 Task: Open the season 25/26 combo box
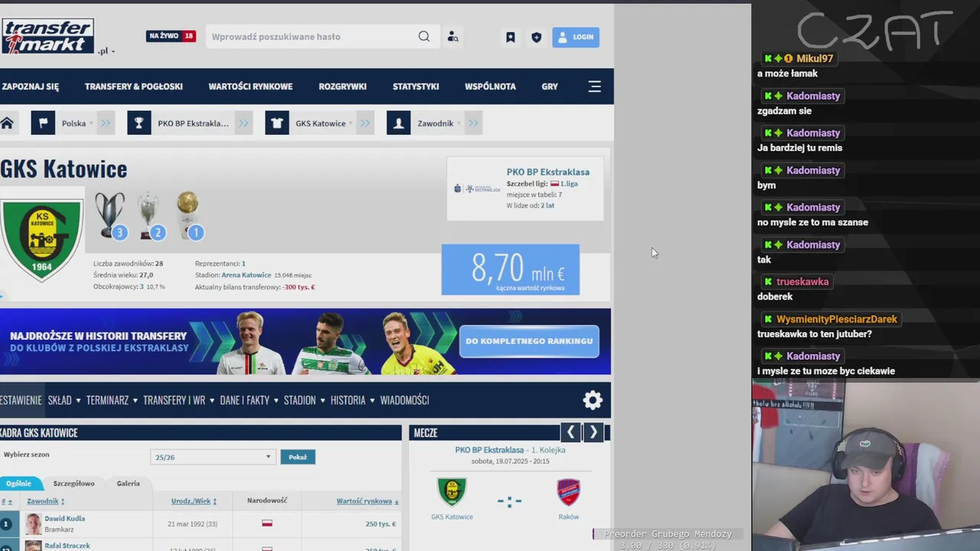[213, 457]
